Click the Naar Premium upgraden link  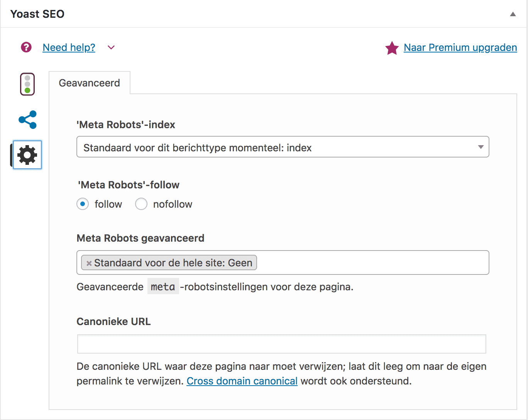click(x=460, y=47)
